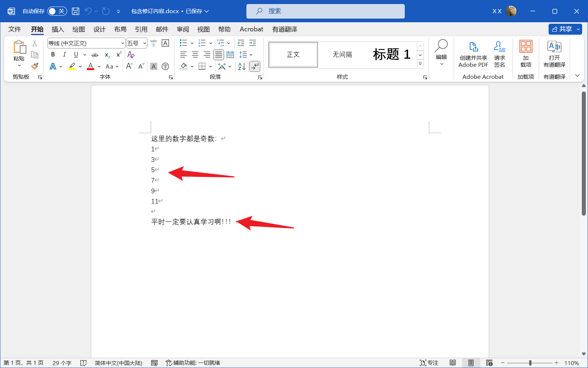Create and share an Adobe PDF
Image resolution: width=588 pixels, height=368 pixels.
[x=473, y=54]
